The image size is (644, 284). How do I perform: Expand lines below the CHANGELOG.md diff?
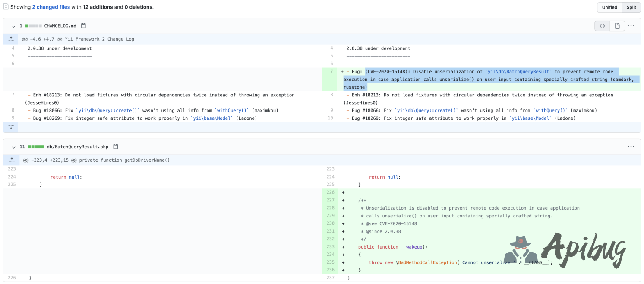[11, 127]
